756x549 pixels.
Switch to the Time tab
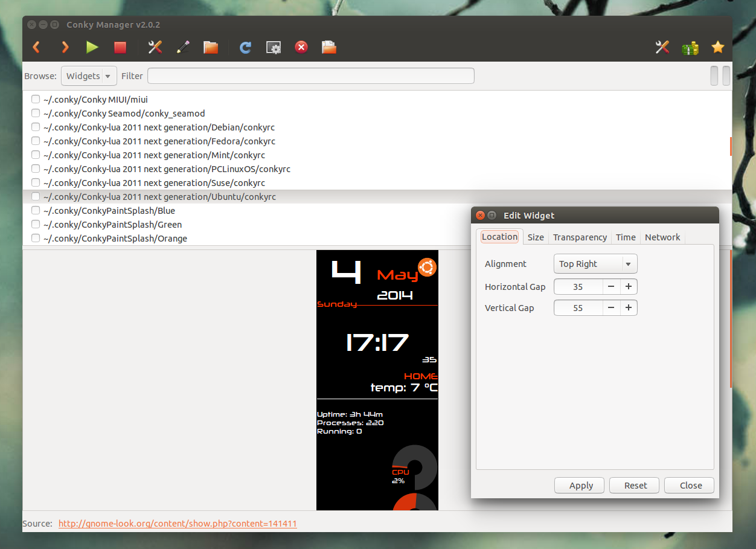pyautogui.click(x=626, y=237)
